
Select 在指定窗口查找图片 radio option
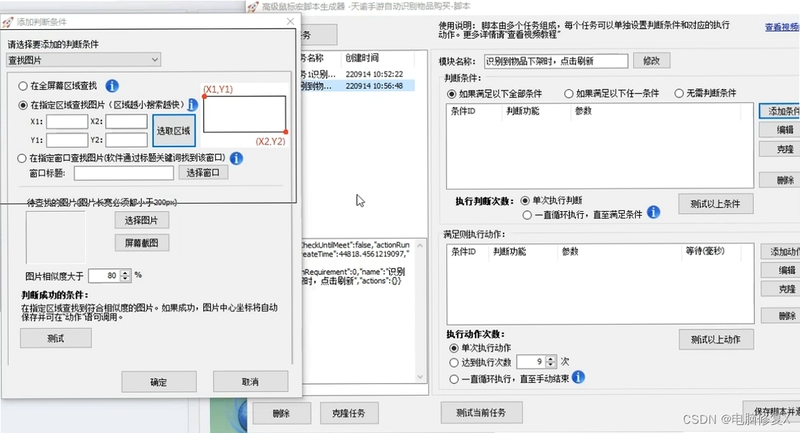click(22, 158)
